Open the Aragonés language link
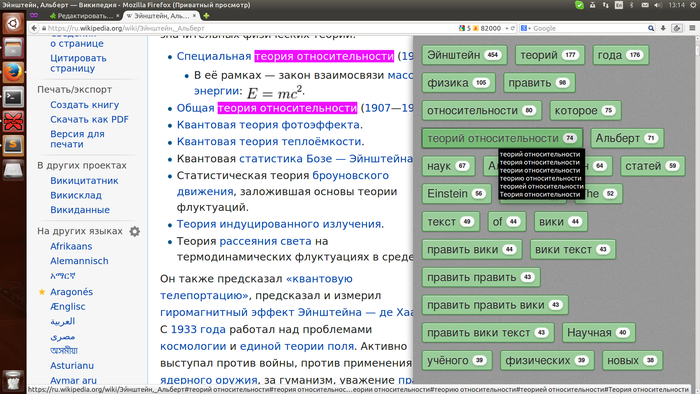Image resolution: width=700 pixels, height=394 pixels. [x=71, y=291]
